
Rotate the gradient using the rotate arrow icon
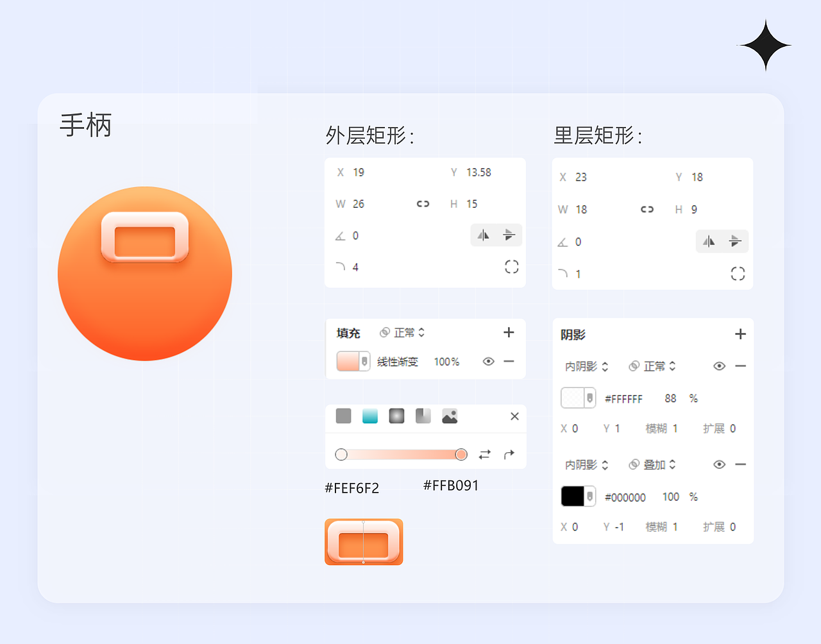click(x=509, y=454)
